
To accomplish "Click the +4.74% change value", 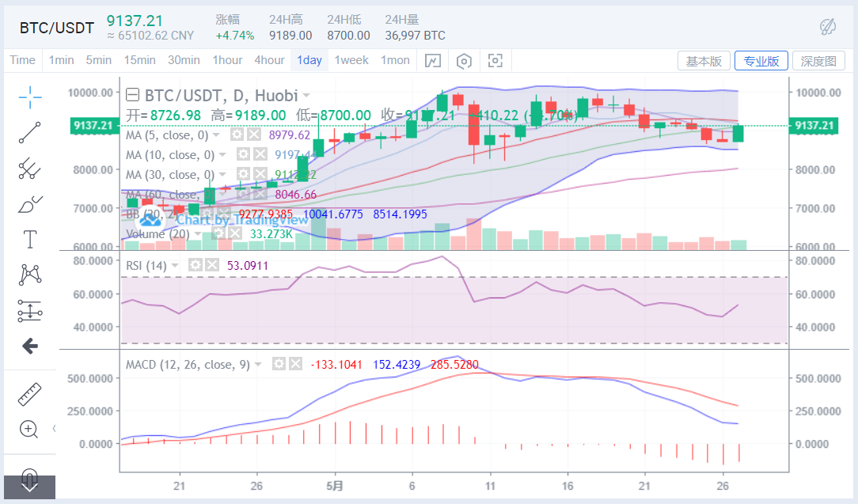I will (x=235, y=36).
